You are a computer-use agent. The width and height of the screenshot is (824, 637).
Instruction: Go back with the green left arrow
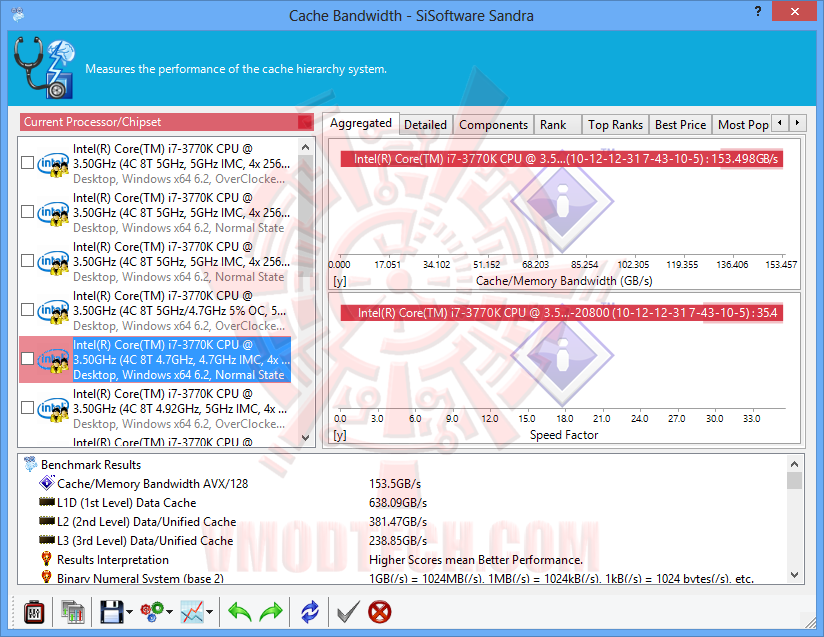pyautogui.click(x=240, y=612)
